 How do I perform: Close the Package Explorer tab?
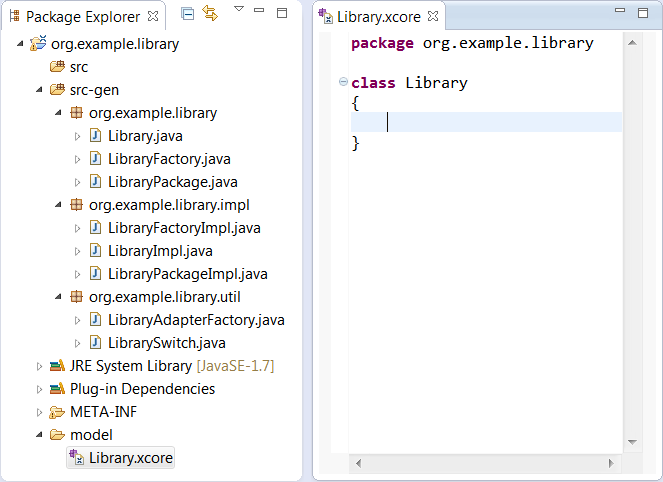pos(153,16)
